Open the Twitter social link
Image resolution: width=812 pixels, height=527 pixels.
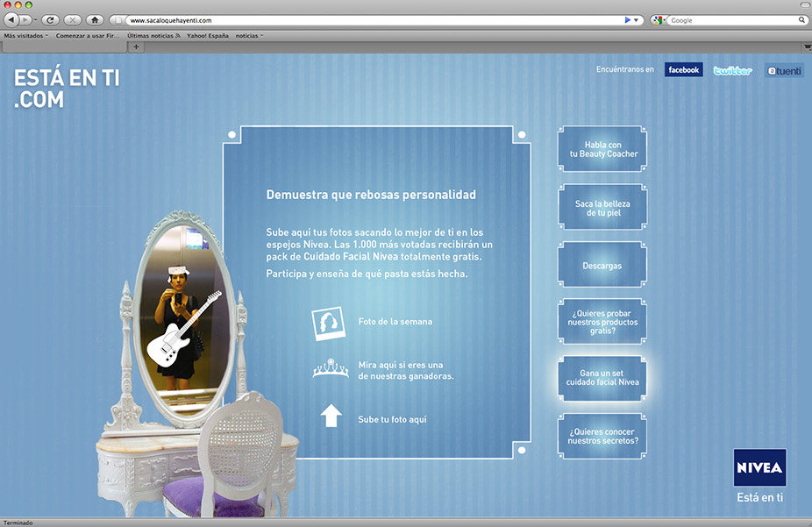(732, 70)
